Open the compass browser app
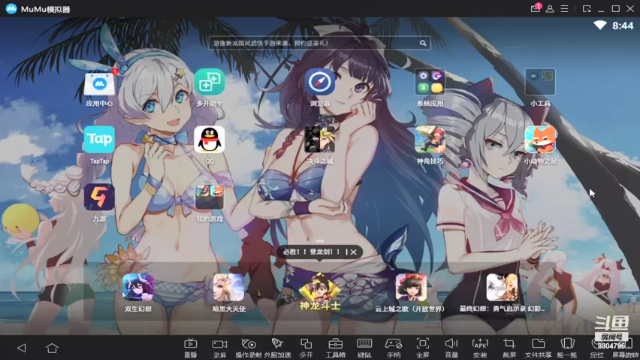The height and width of the screenshot is (360, 640). tap(320, 82)
